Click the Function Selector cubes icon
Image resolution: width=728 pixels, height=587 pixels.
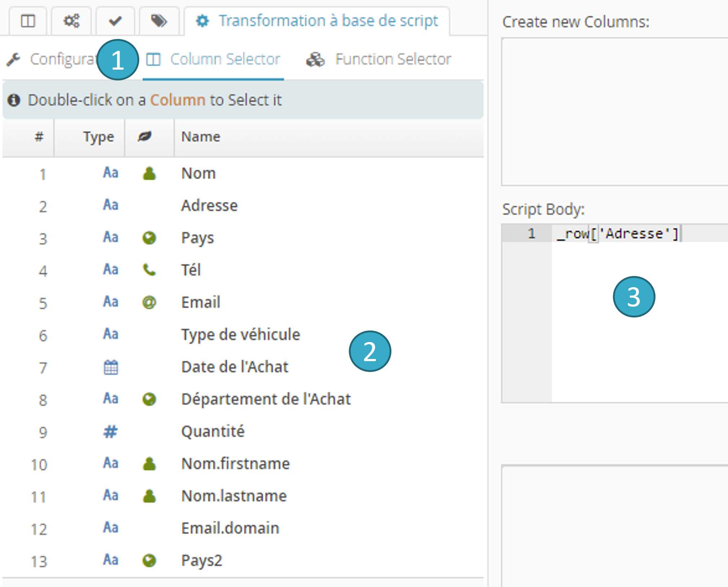coord(315,60)
